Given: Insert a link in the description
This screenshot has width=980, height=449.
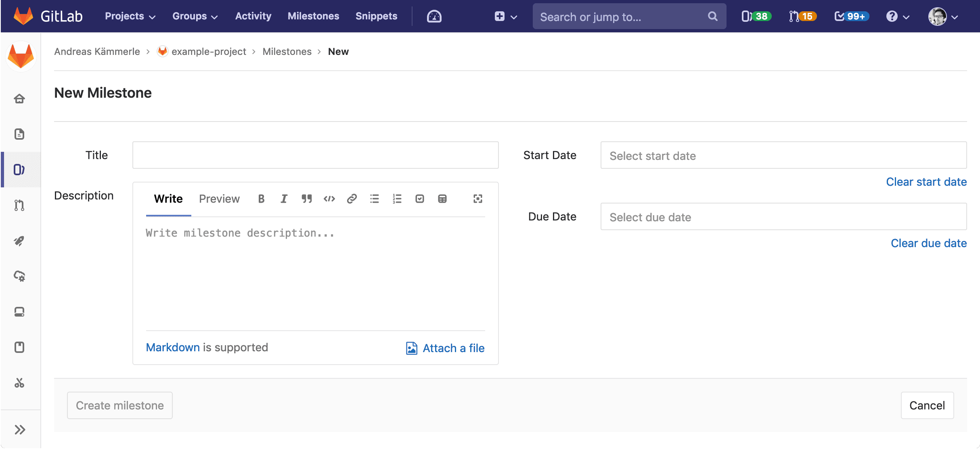Looking at the screenshot, I should pyautogui.click(x=352, y=199).
